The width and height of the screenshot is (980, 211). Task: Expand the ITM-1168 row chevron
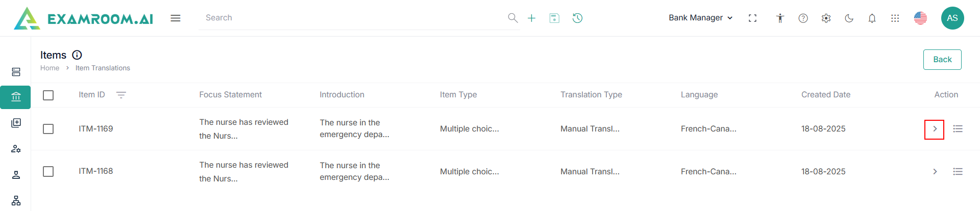tap(935, 172)
